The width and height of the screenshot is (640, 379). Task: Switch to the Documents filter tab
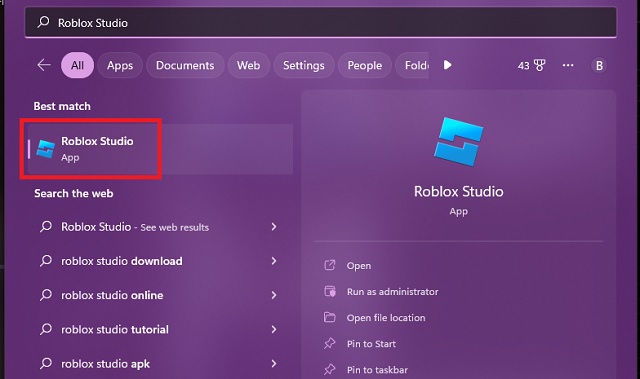[185, 65]
